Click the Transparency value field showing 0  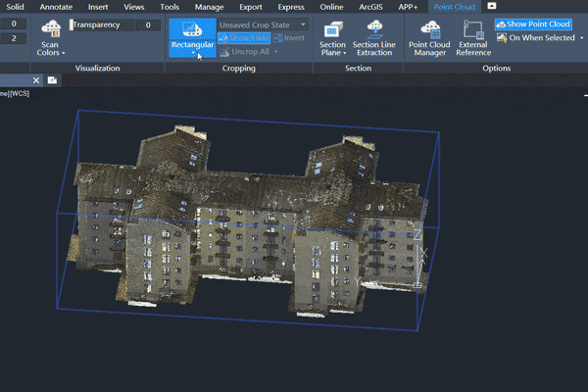(x=148, y=24)
